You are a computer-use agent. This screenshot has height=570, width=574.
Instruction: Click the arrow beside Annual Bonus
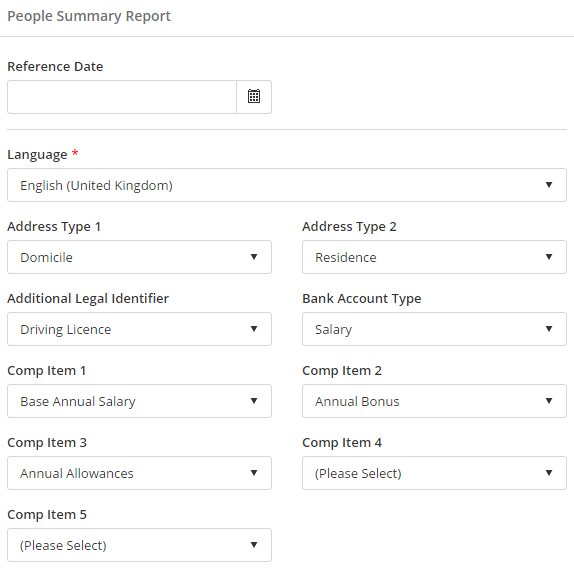pos(548,401)
